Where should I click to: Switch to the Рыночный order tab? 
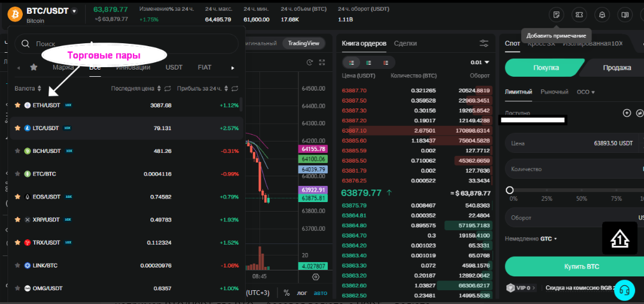pyautogui.click(x=555, y=92)
